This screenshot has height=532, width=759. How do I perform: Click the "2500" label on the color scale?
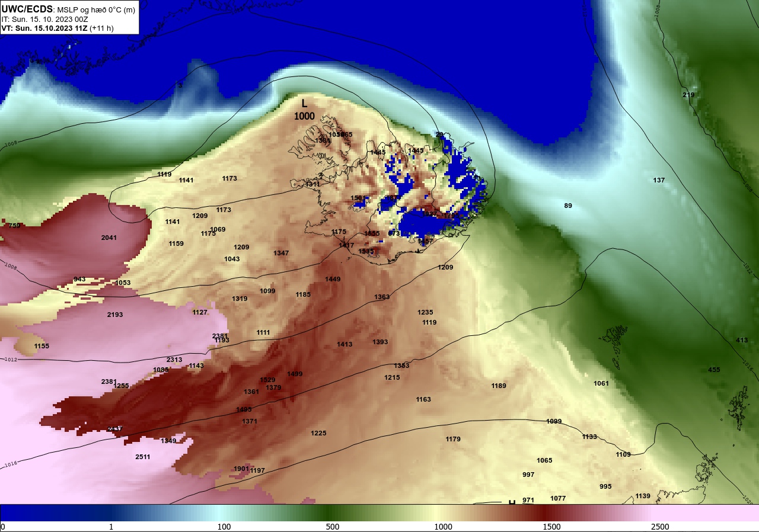pos(660,527)
